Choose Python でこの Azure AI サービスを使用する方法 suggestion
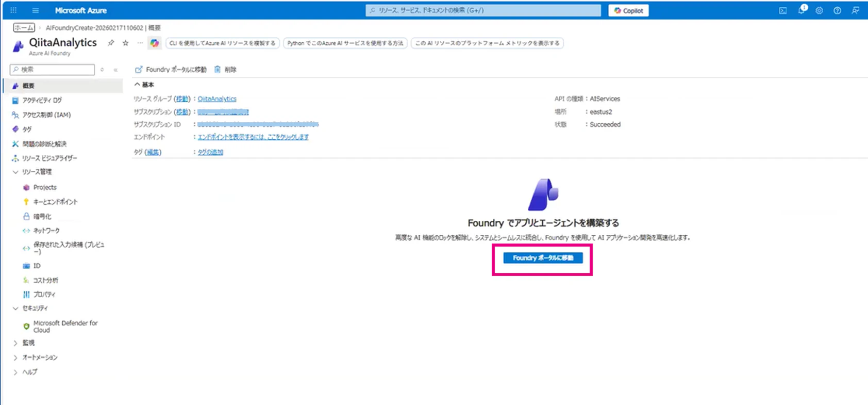Image resolution: width=868 pixels, height=405 pixels. (345, 43)
